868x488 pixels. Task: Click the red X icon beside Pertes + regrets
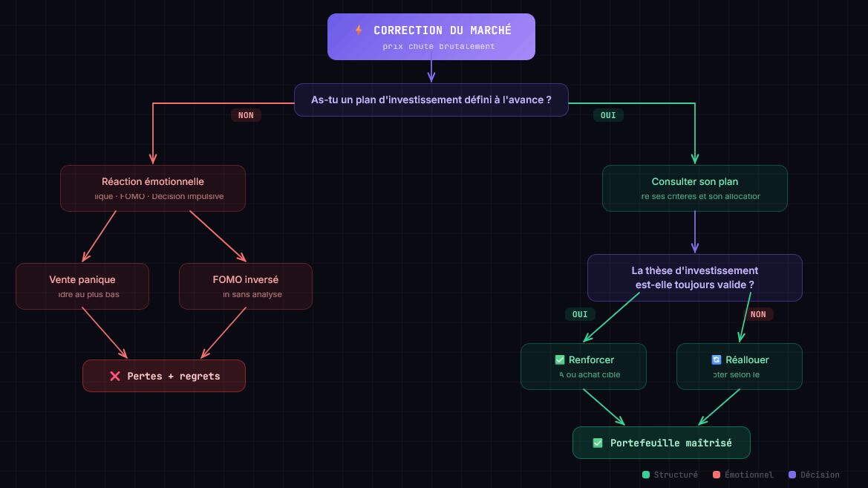pos(115,376)
